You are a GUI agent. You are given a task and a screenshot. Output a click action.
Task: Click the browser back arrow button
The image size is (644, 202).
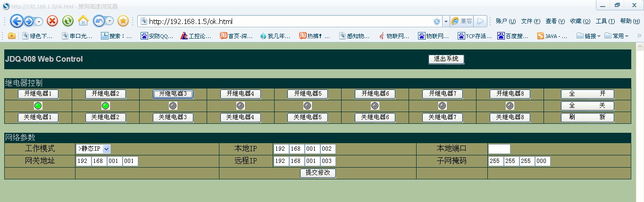[x=17, y=21]
